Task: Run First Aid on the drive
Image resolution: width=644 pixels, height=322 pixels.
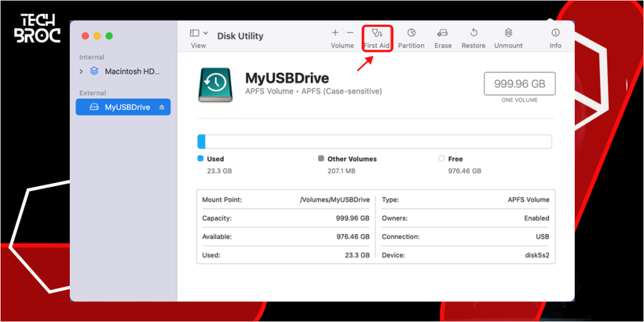Action: [377, 38]
